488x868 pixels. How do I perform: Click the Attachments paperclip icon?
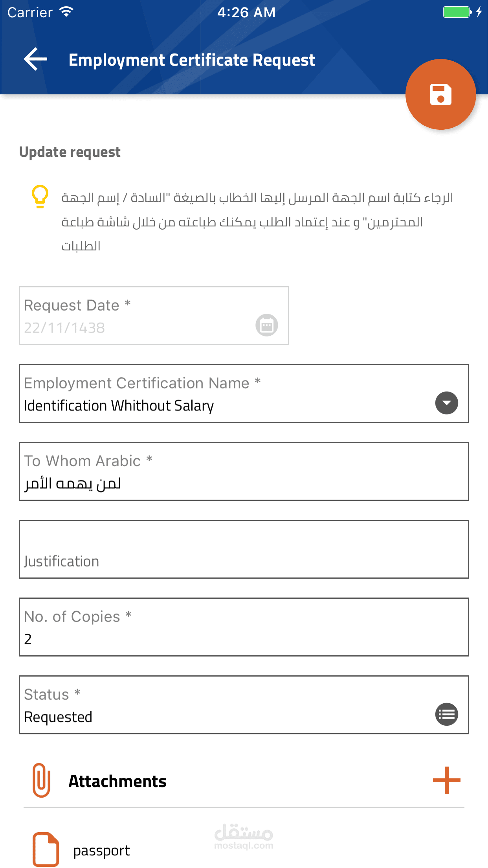[x=41, y=780]
